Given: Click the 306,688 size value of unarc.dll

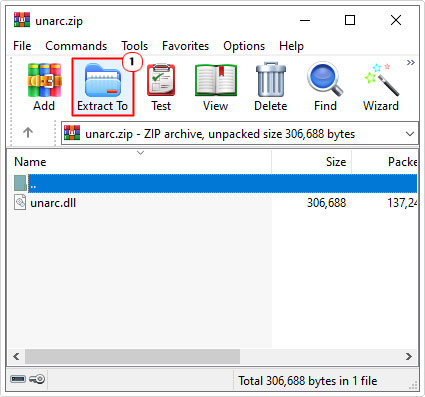Looking at the screenshot, I should [326, 203].
